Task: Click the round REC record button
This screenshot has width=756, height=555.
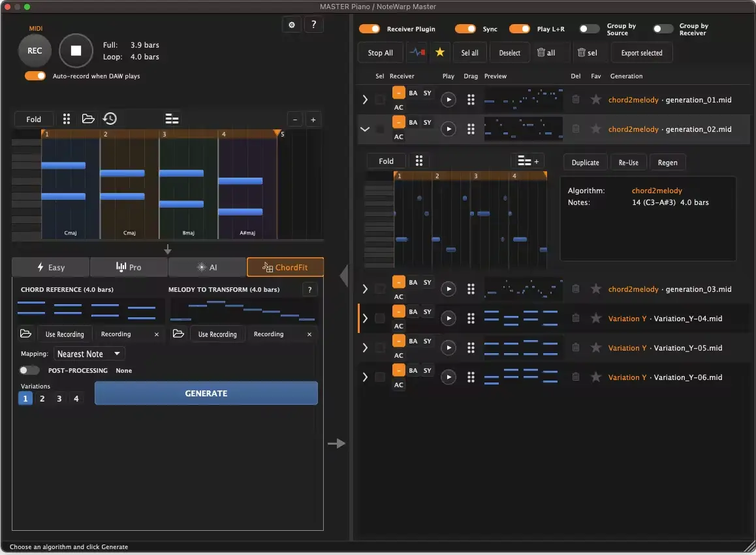Action: (x=35, y=51)
